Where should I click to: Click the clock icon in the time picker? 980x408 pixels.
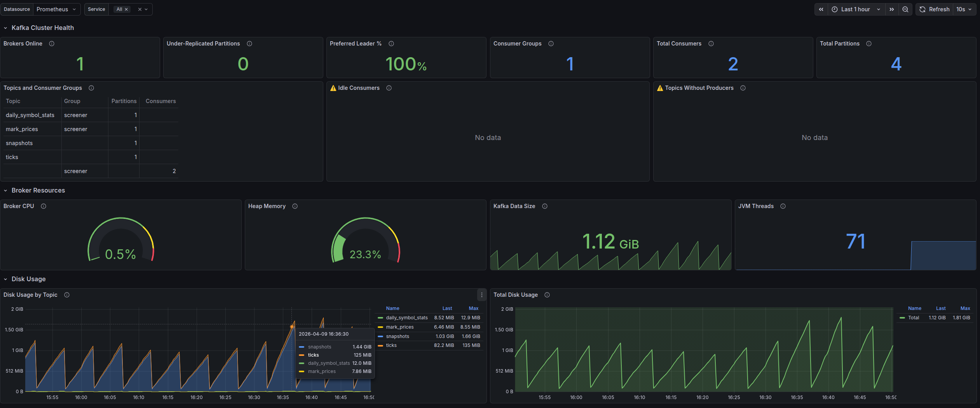coord(835,9)
